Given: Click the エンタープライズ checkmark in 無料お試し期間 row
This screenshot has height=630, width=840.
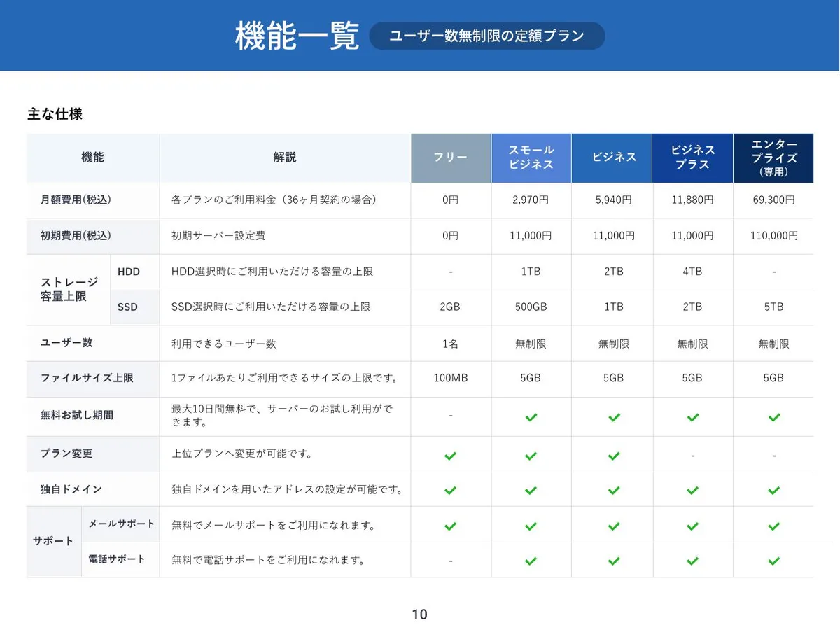Looking at the screenshot, I should pos(774,417).
